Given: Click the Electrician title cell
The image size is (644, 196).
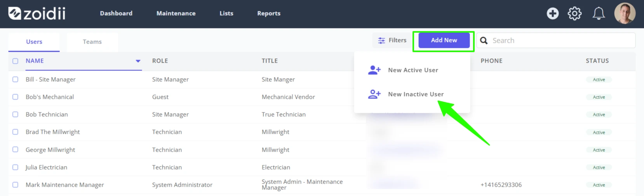Looking at the screenshot, I should [x=276, y=167].
